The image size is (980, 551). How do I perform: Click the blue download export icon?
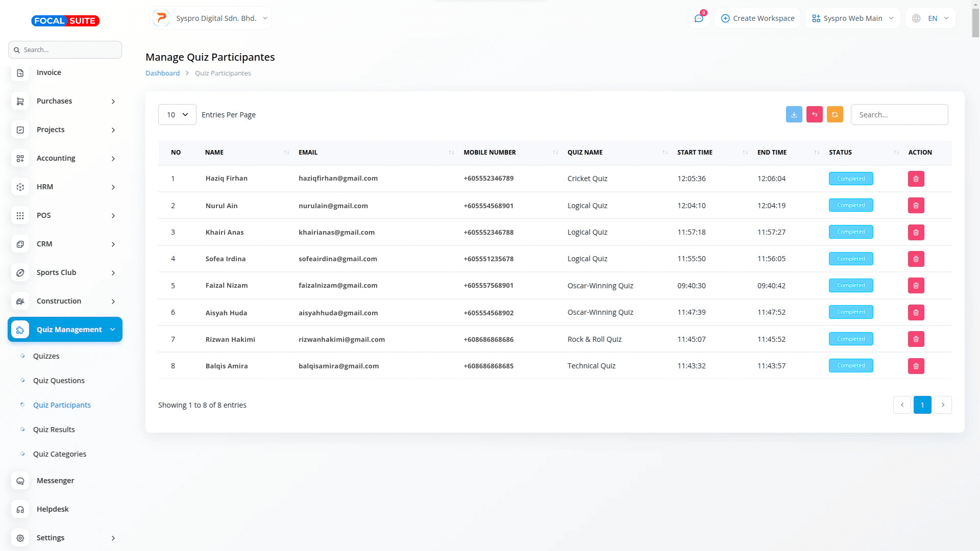(794, 115)
